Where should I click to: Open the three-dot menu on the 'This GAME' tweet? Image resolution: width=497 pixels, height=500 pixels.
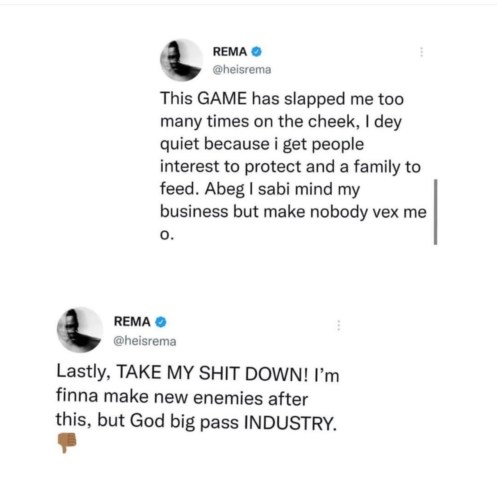(422, 52)
